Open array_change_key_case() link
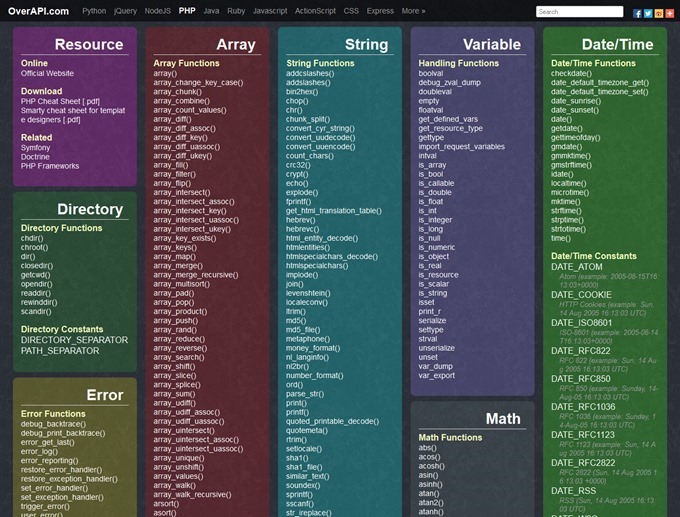Screen dimensions: 680x517 coord(198,82)
